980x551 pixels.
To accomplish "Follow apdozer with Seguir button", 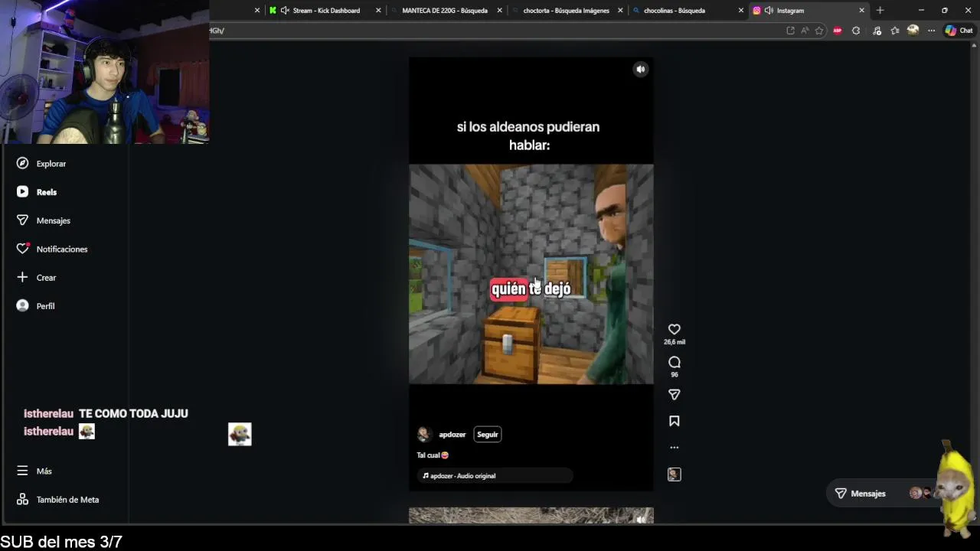I will pyautogui.click(x=488, y=434).
